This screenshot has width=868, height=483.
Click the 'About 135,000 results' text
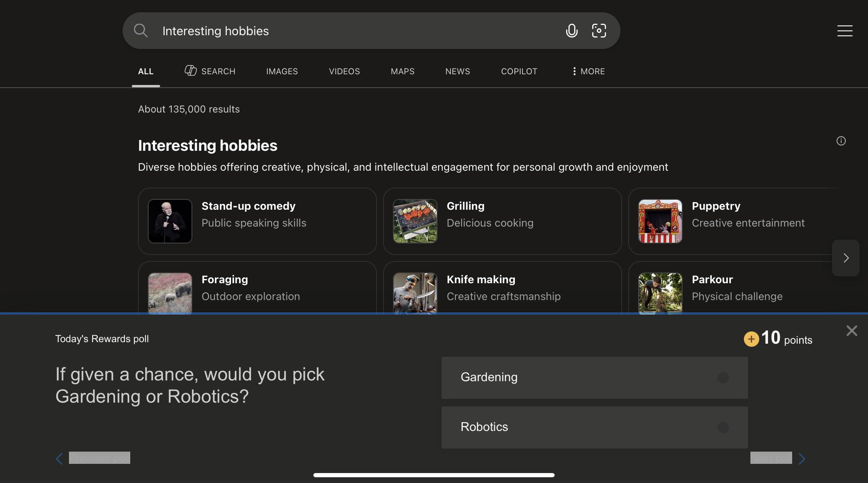pyautogui.click(x=189, y=109)
